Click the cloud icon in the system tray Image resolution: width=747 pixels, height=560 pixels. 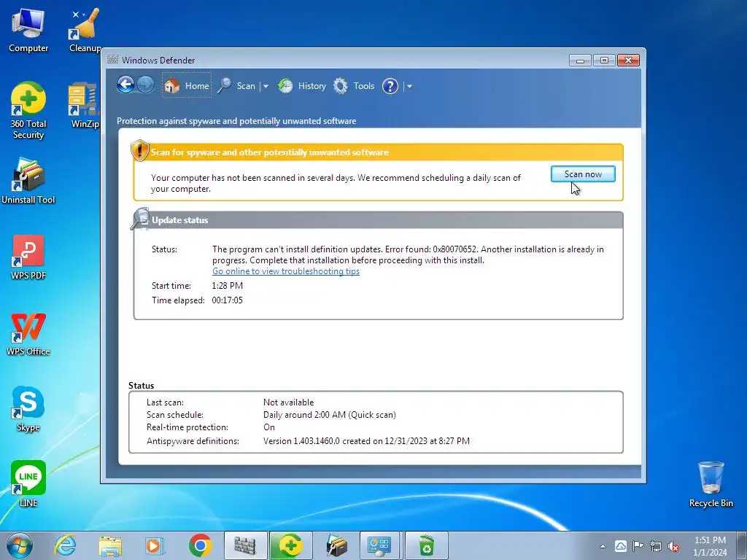[x=620, y=545]
